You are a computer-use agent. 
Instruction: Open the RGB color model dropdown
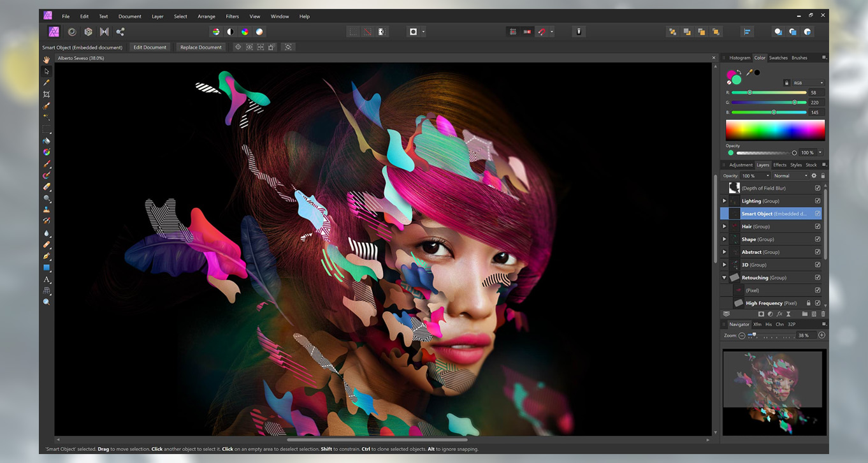coord(808,83)
